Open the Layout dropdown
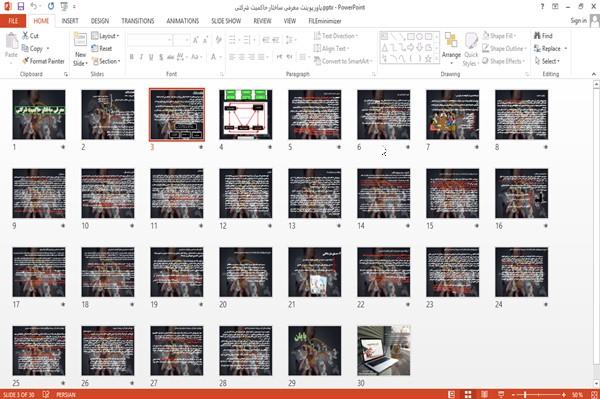 pyautogui.click(x=105, y=36)
